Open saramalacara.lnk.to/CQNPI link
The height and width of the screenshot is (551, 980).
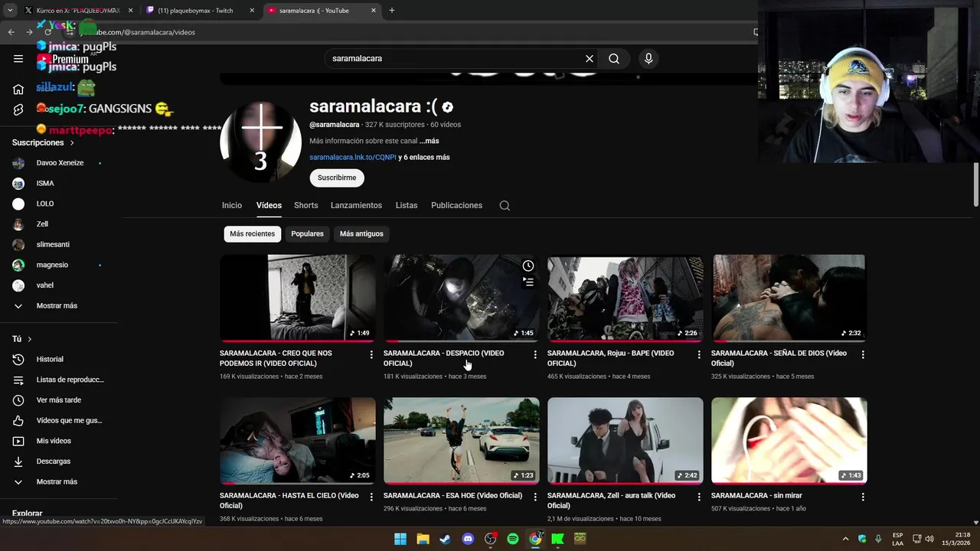(x=353, y=157)
